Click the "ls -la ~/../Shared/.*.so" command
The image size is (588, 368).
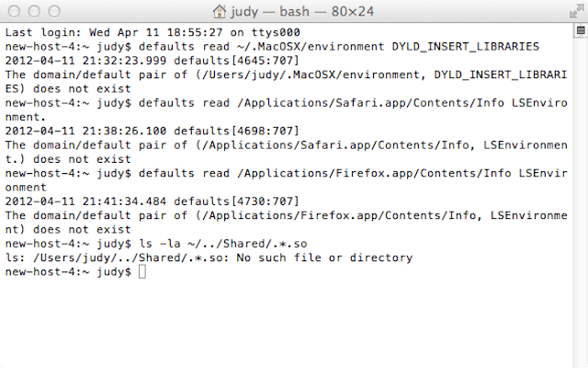coord(223,244)
